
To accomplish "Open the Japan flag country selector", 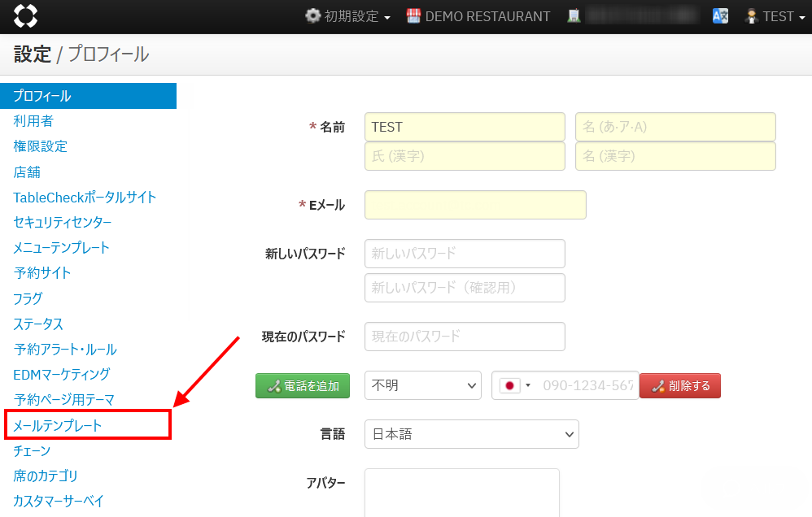I will [515, 385].
